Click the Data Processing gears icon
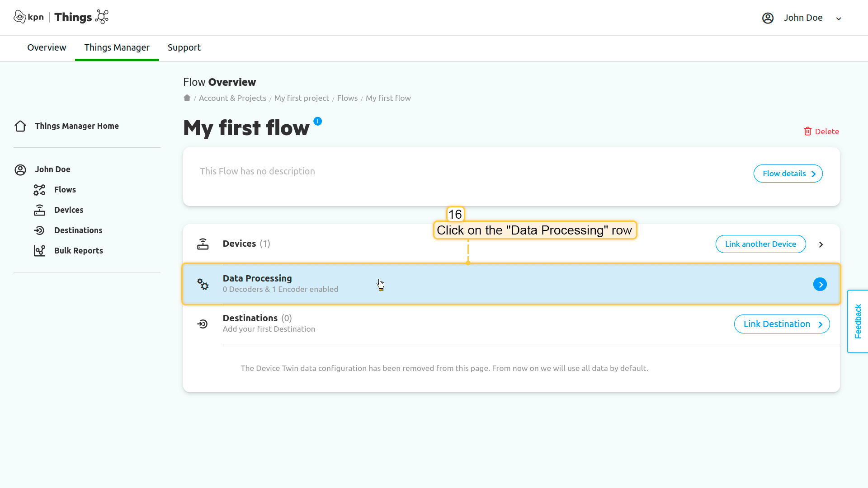This screenshot has height=488, width=868. tap(203, 284)
